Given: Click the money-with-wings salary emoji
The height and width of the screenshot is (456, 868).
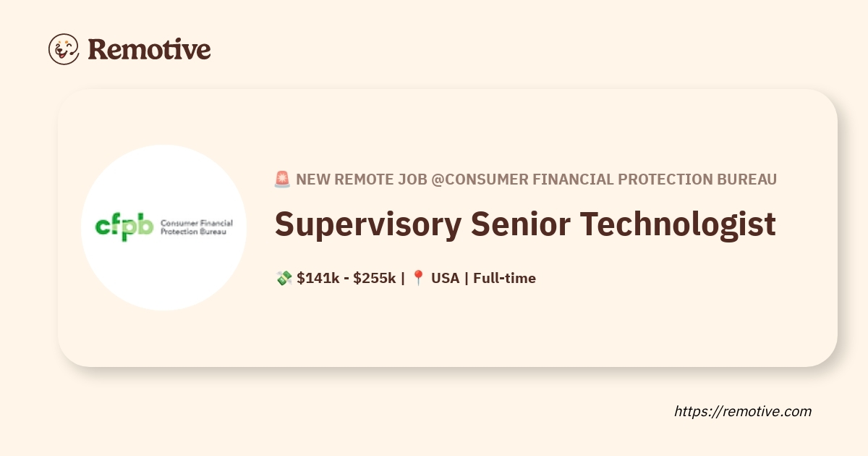Looking at the screenshot, I should pos(284,278).
